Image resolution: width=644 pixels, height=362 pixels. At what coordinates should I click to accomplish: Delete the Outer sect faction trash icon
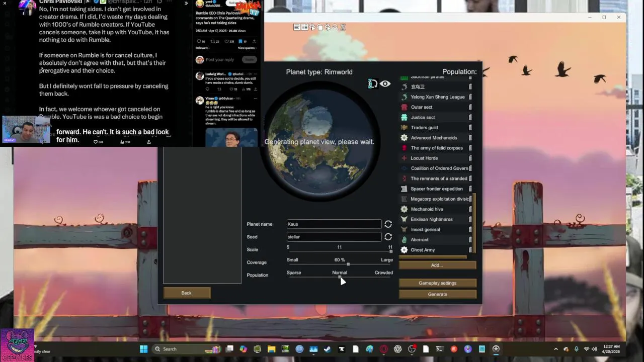470,107
